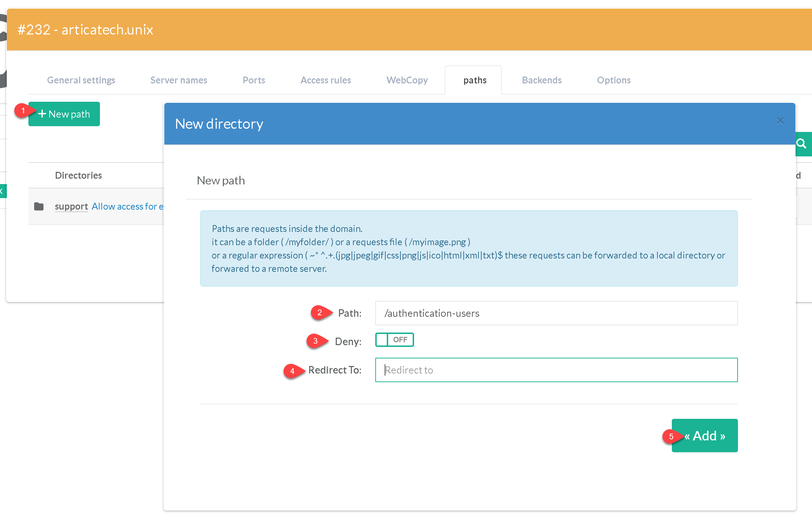Go to Access rules tab
The height and width of the screenshot is (522, 812).
pyautogui.click(x=325, y=80)
